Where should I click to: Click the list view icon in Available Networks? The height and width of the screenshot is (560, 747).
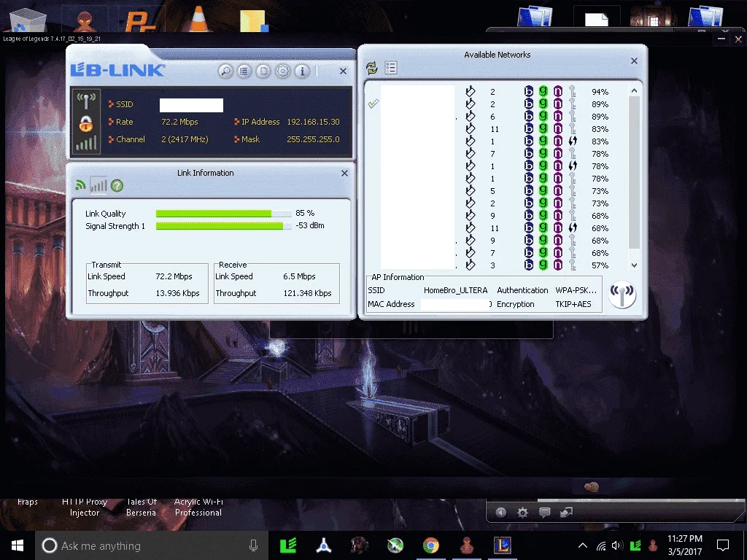coord(391,68)
